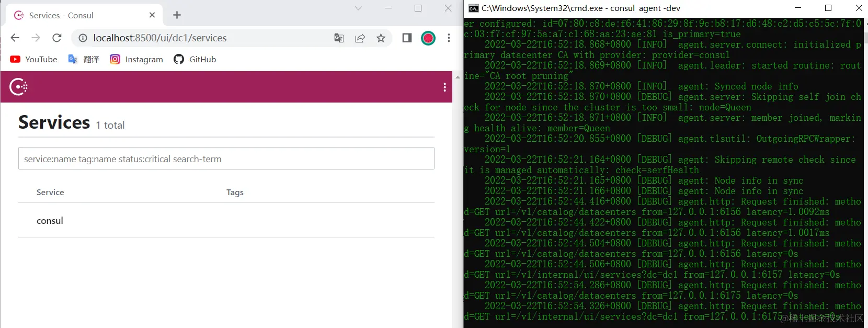Open the browser side panel
The image size is (868, 328).
407,38
